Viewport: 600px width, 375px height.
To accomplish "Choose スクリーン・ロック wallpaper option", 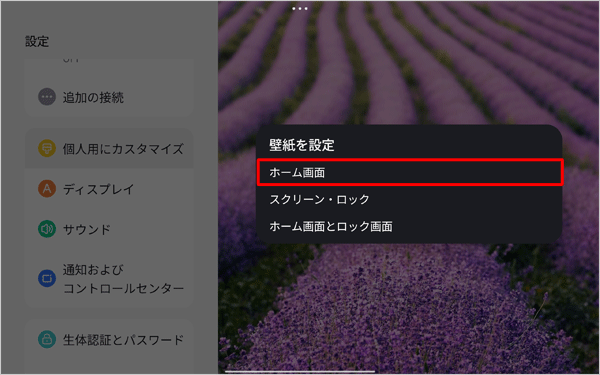I will [x=410, y=200].
